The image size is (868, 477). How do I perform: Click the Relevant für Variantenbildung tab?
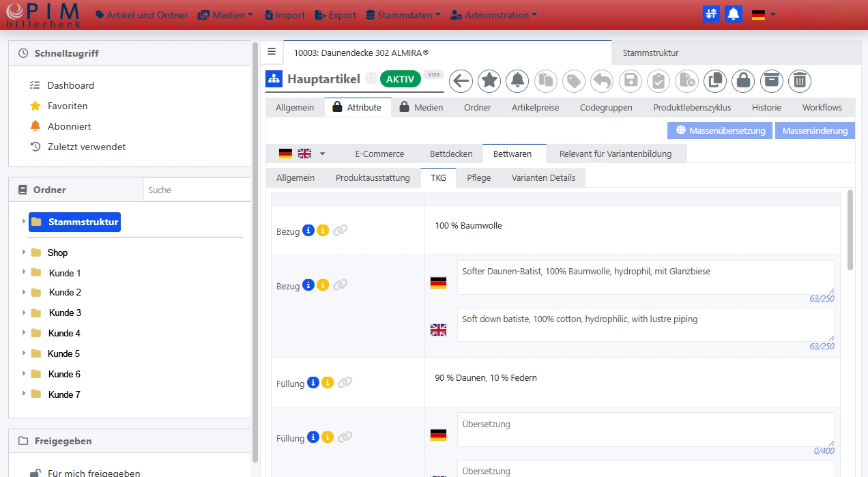click(616, 154)
